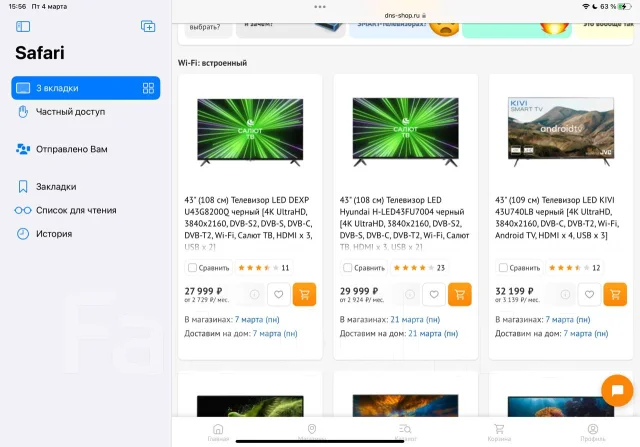The image size is (640, 447).
Task: Open Hyundai TV rating with 23 reviews
Action: [x=419, y=268]
